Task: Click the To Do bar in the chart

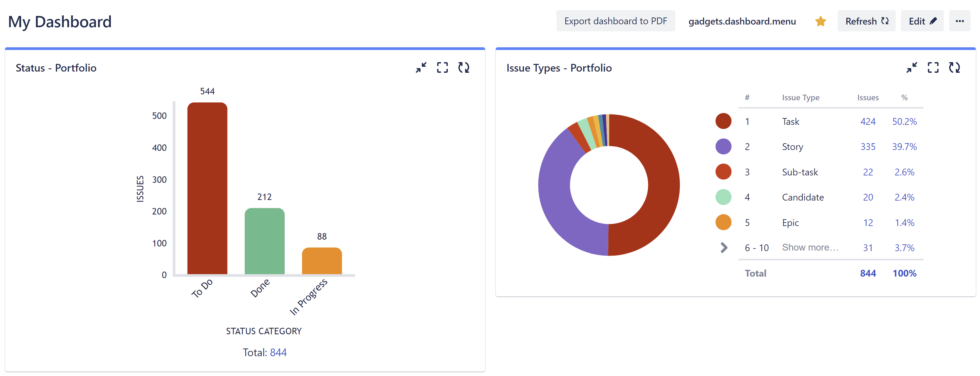Action: 207,186
